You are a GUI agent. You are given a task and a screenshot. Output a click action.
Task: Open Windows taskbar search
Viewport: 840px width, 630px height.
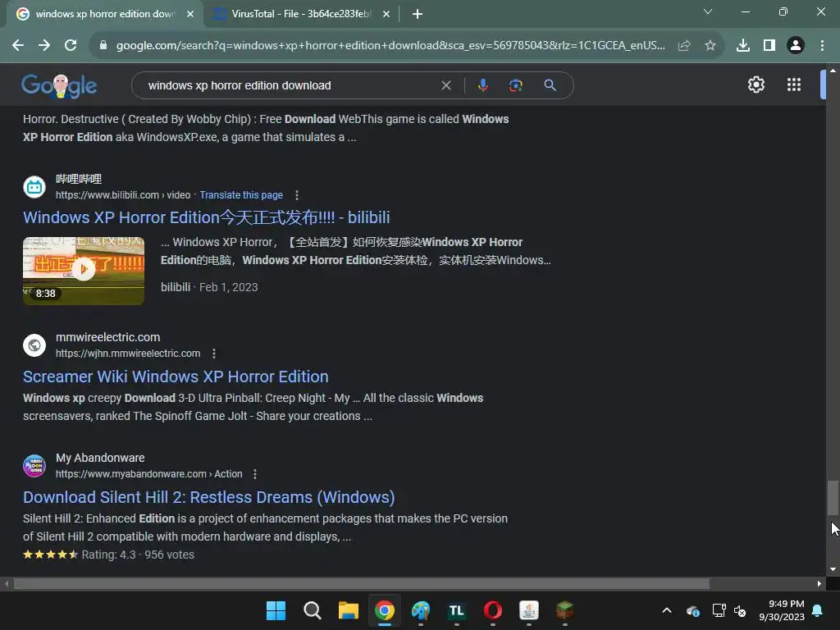point(312,610)
